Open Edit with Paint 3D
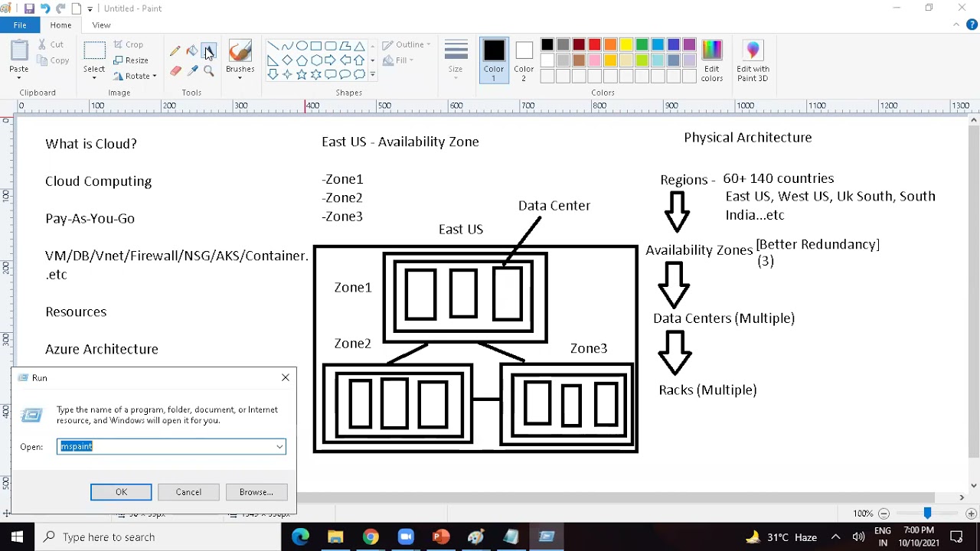Screen dimensions: 980x551 [753, 60]
